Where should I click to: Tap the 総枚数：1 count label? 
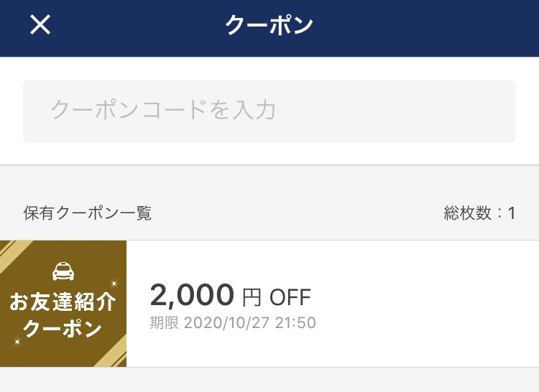(x=479, y=213)
